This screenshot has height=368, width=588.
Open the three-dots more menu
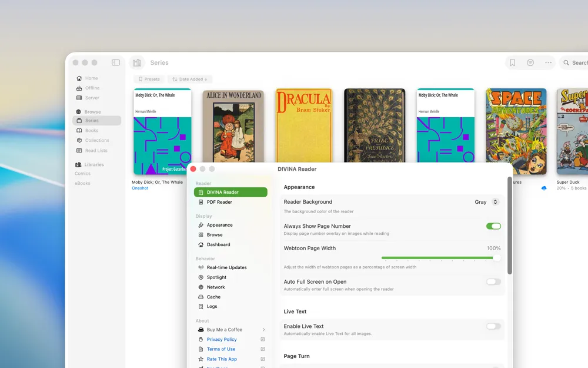[x=548, y=63]
